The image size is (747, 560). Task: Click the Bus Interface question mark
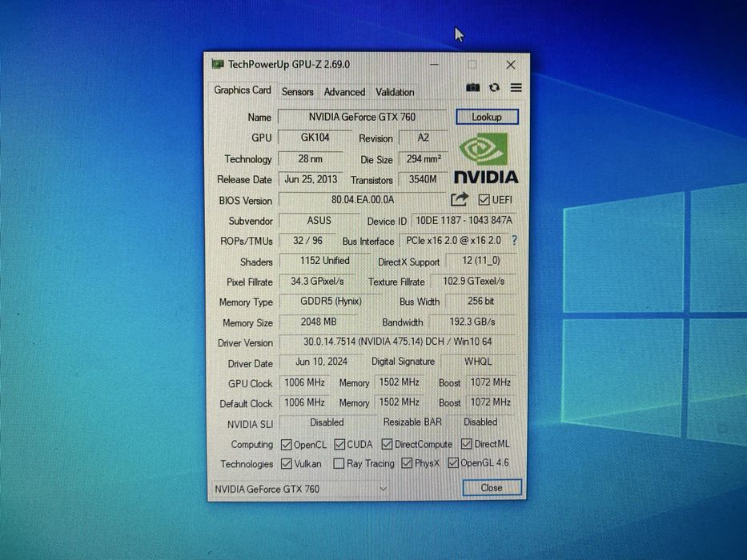point(514,241)
